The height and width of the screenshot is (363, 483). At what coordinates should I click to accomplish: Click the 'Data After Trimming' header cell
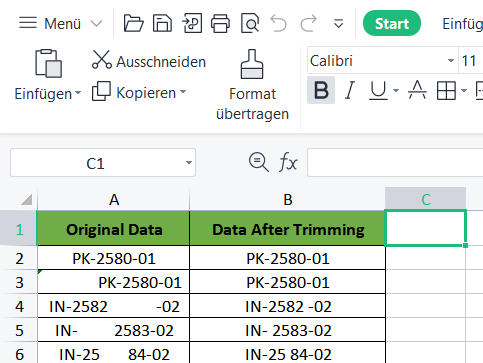coord(288,229)
